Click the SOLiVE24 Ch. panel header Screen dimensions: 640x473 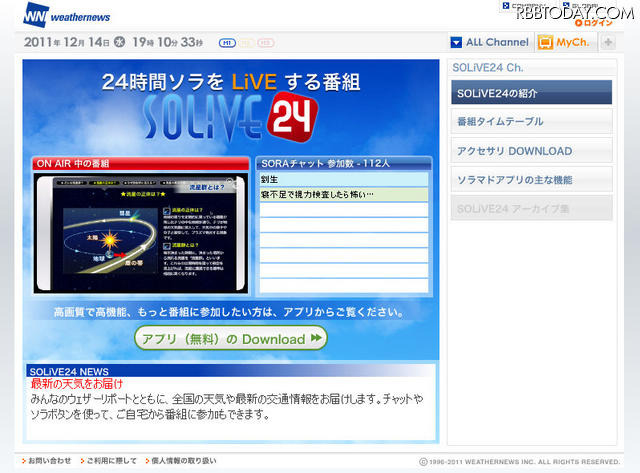[531, 68]
